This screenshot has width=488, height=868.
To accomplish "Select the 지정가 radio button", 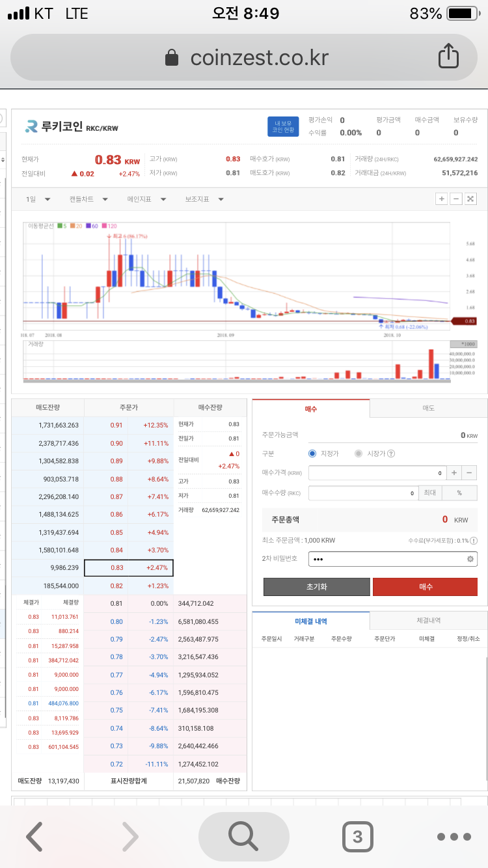I will click(312, 454).
